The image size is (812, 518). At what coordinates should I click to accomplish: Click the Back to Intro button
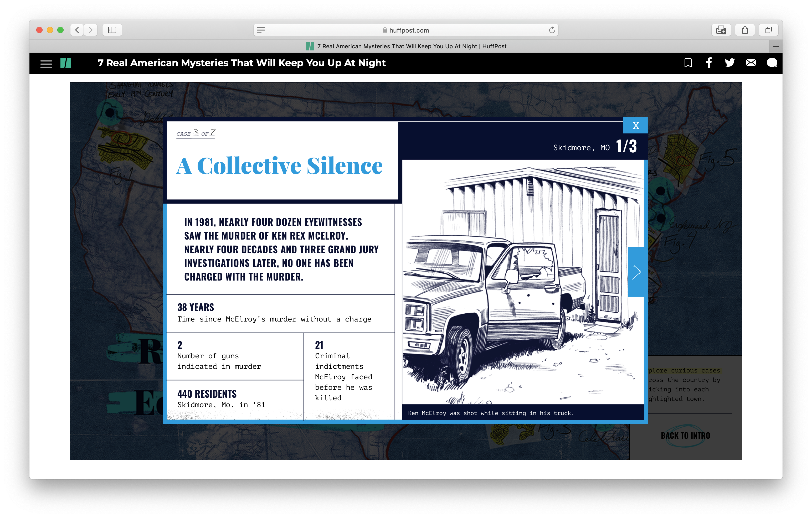coord(685,436)
